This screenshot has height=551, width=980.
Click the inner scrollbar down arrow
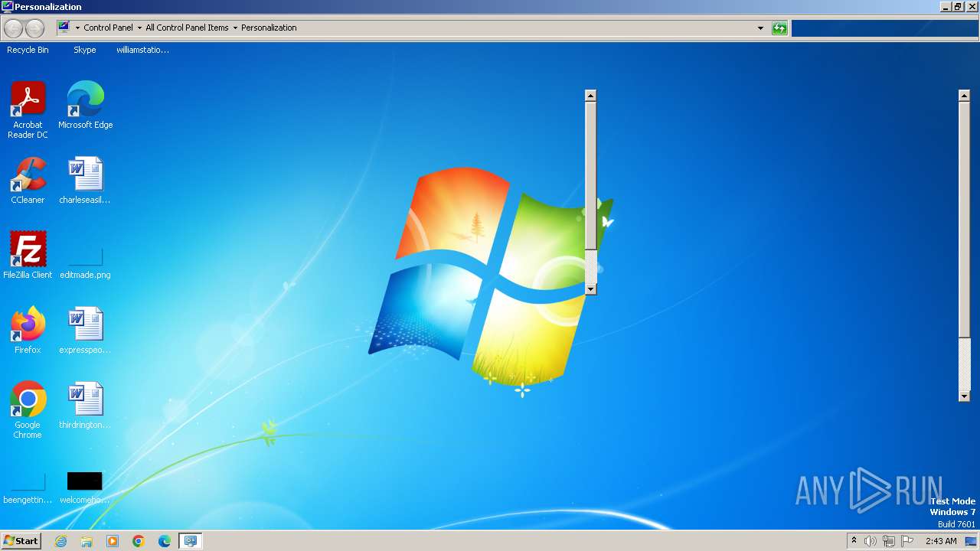coord(590,289)
